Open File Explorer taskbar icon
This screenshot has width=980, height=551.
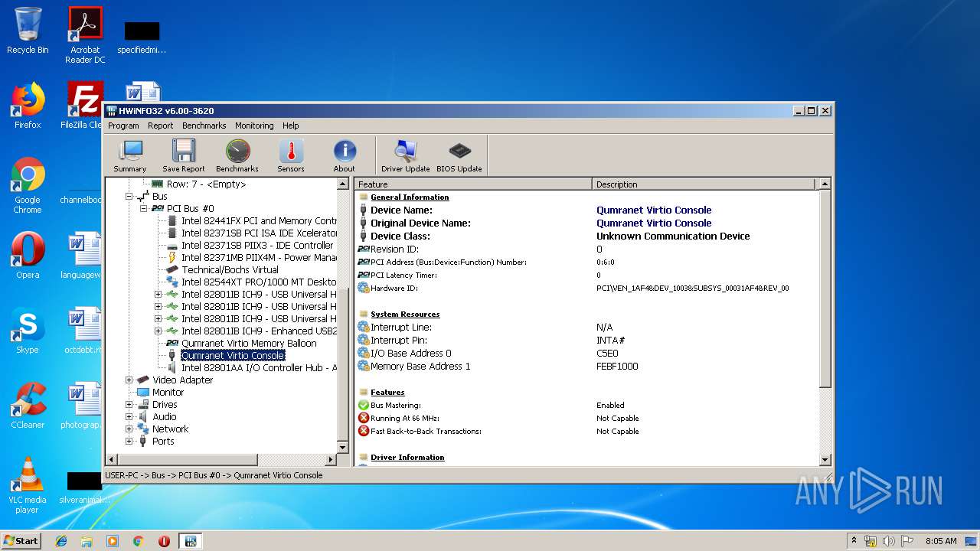coord(87,541)
